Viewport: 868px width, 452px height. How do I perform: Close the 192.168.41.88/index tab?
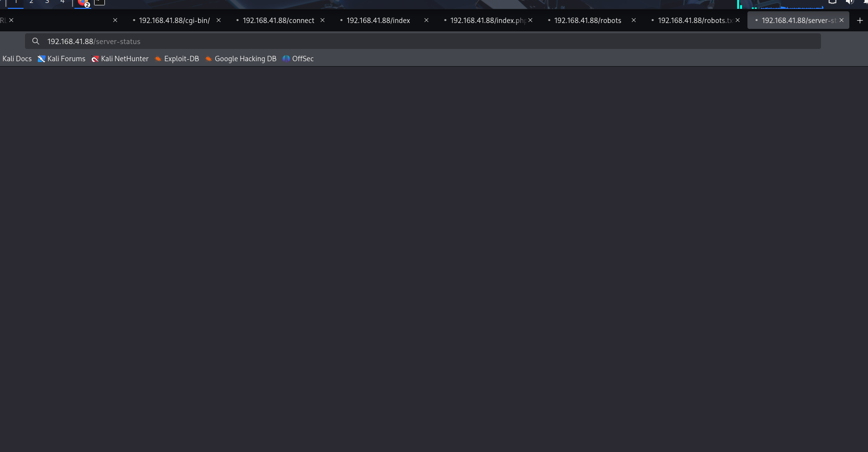click(x=426, y=21)
